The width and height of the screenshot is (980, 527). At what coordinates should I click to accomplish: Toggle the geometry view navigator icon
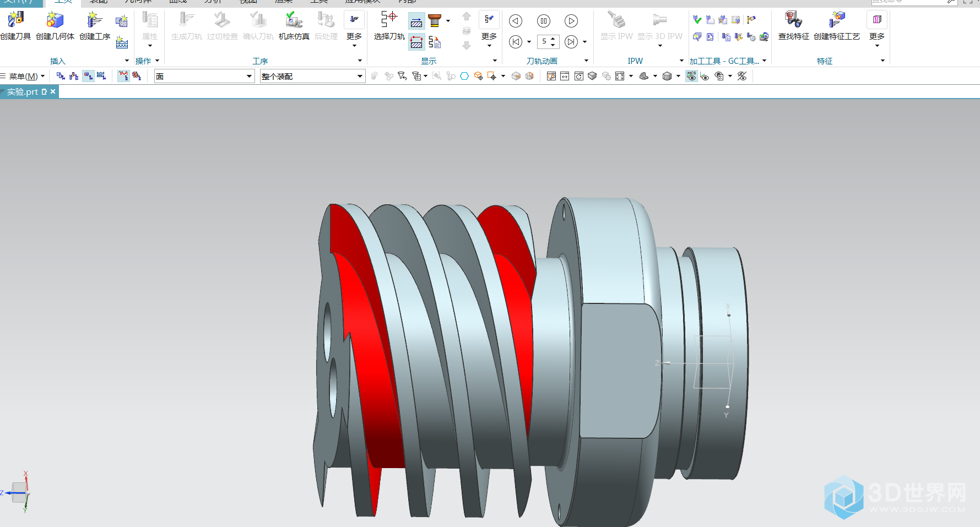88,76
